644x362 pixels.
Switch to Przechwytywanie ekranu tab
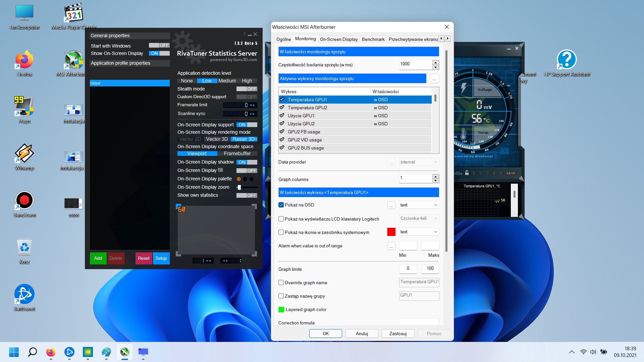click(x=413, y=39)
